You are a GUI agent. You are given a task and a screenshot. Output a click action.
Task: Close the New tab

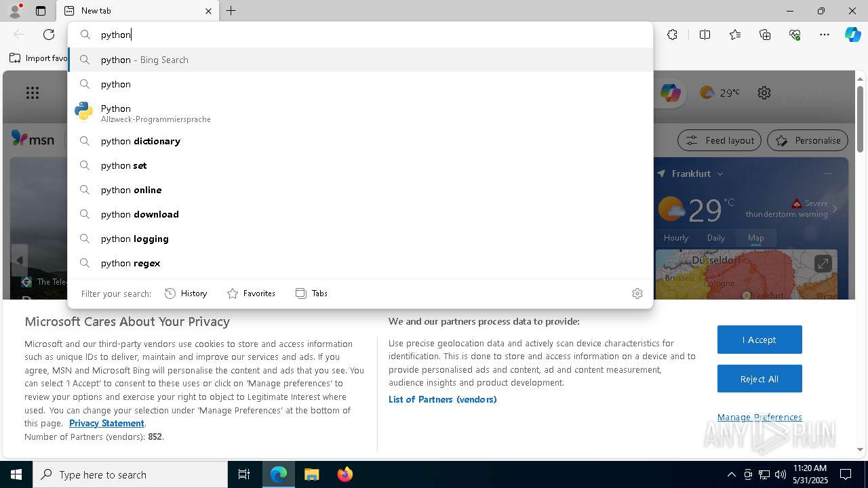[x=208, y=11]
